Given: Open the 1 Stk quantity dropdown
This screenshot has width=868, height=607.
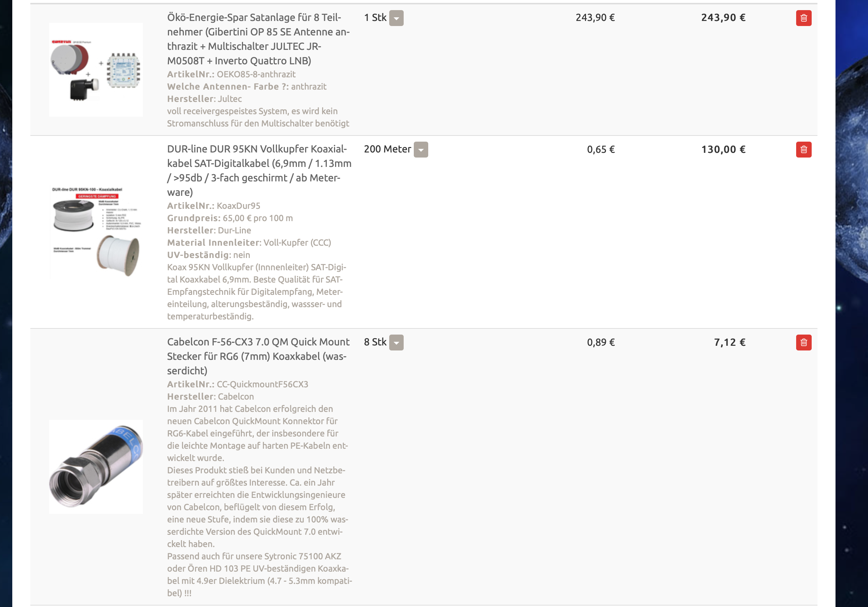Looking at the screenshot, I should [x=396, y=18].
